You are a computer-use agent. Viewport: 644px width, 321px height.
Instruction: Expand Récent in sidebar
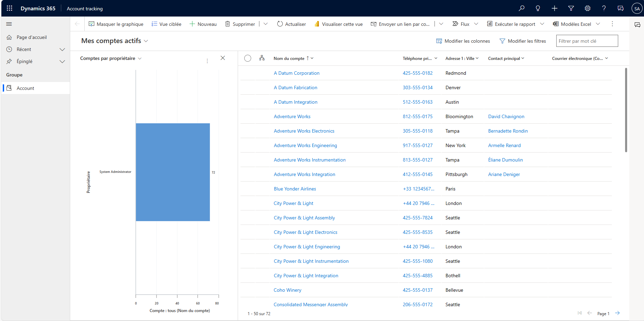(x=62, y=49)
